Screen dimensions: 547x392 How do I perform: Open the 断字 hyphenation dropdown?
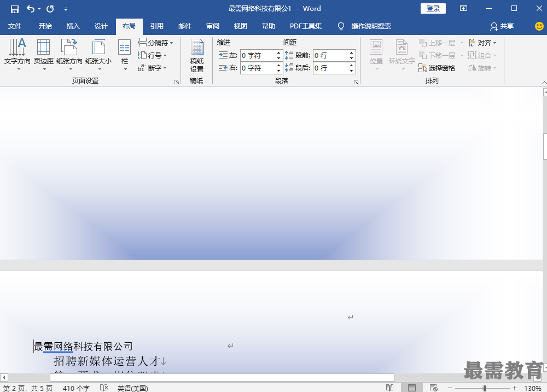click(x=152, y=68)
